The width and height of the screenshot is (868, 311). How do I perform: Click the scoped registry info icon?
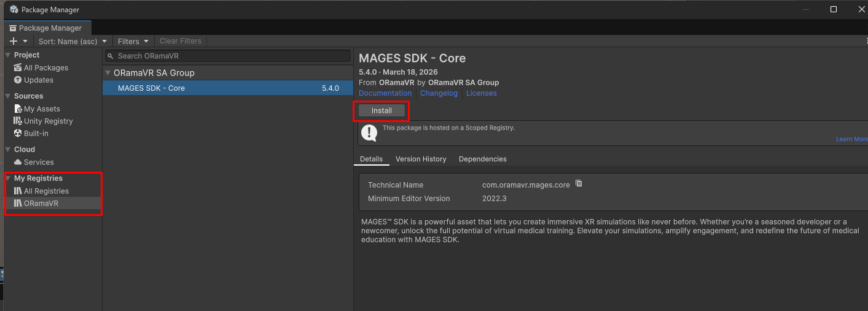[369, 132]
